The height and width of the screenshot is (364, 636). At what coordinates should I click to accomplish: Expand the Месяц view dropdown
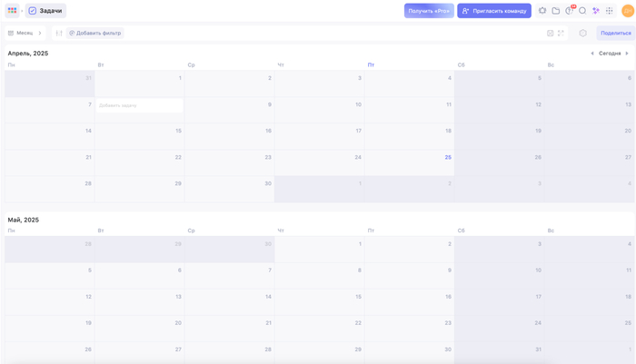point(25,33)
